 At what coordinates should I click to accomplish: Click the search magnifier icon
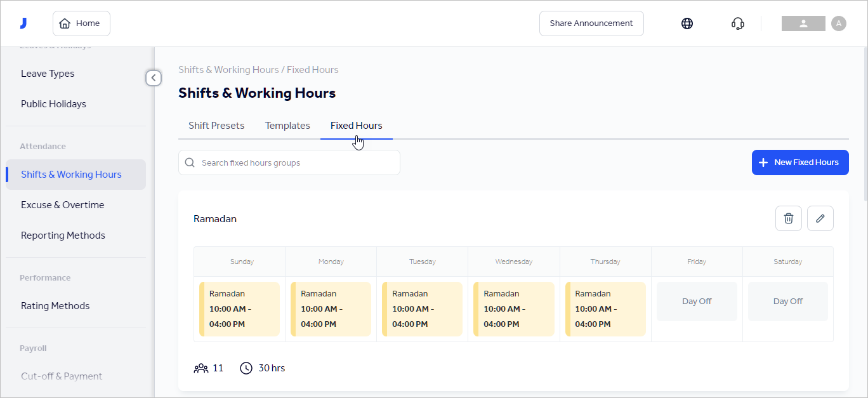[189, 163]
